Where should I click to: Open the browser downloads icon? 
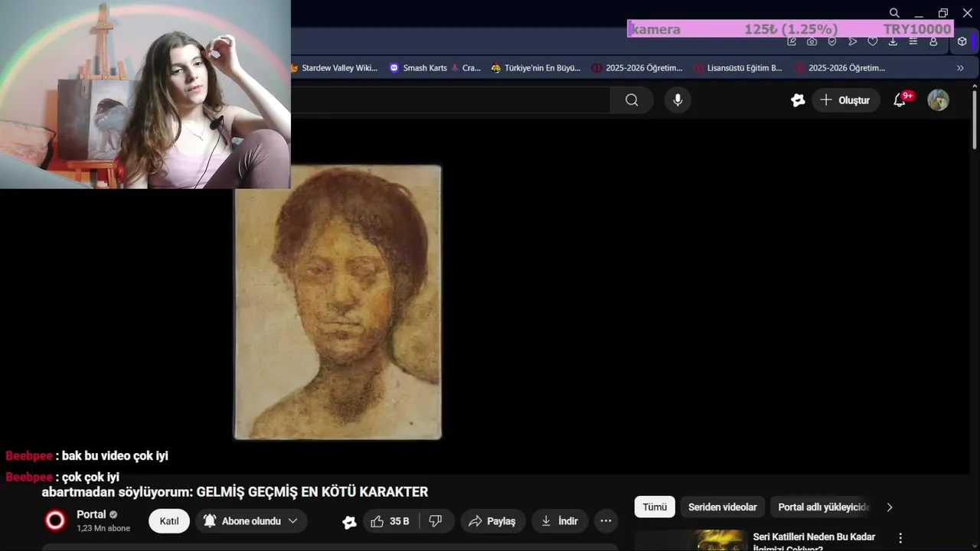click(893, 42)
